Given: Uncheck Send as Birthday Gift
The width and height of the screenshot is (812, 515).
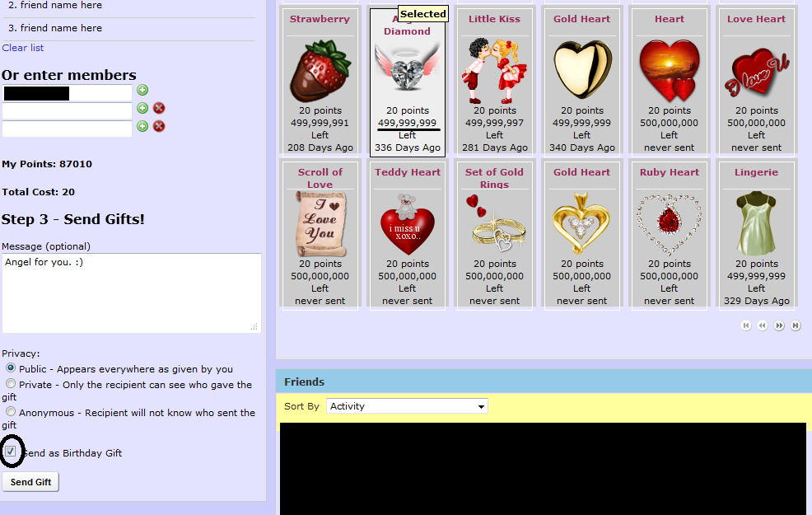Looking at the screenshot, I should pos(11,452).
